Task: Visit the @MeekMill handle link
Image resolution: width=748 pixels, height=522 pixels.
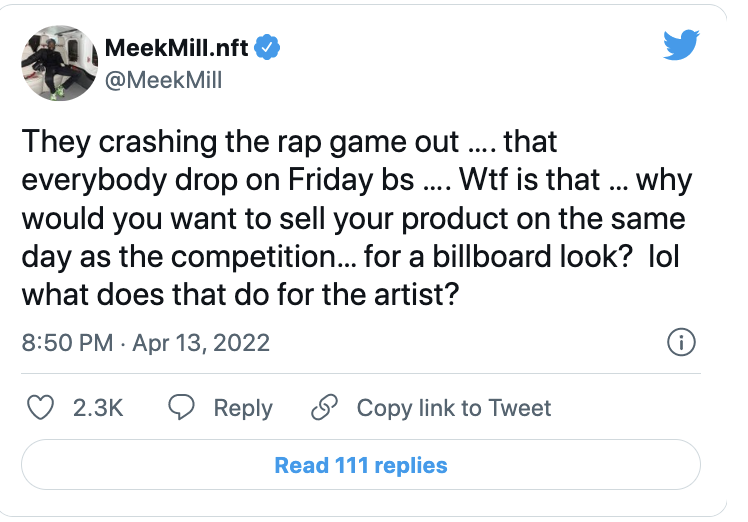Action: [x=162, y=79]
